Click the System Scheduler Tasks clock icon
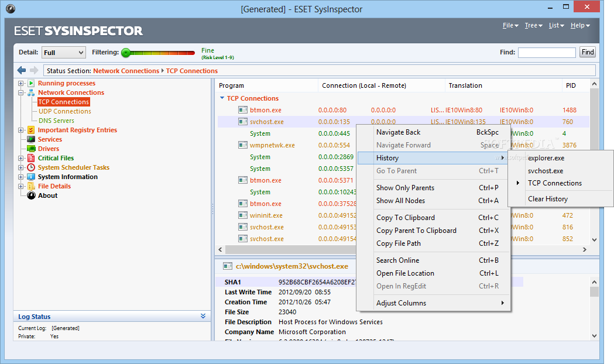Viewport: 614px width, 364px height. pos(31,167)
